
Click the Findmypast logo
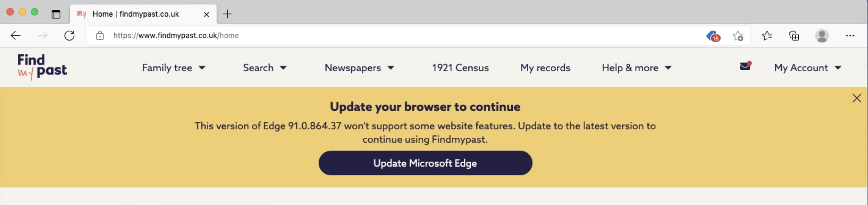click(42, 67)
